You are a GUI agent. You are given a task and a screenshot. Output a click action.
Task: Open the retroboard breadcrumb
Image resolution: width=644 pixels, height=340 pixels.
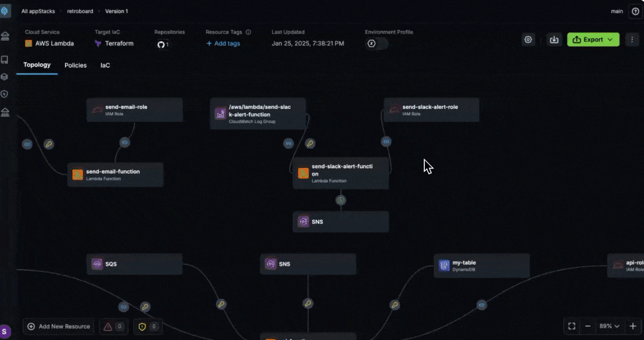tap(80, 11)
